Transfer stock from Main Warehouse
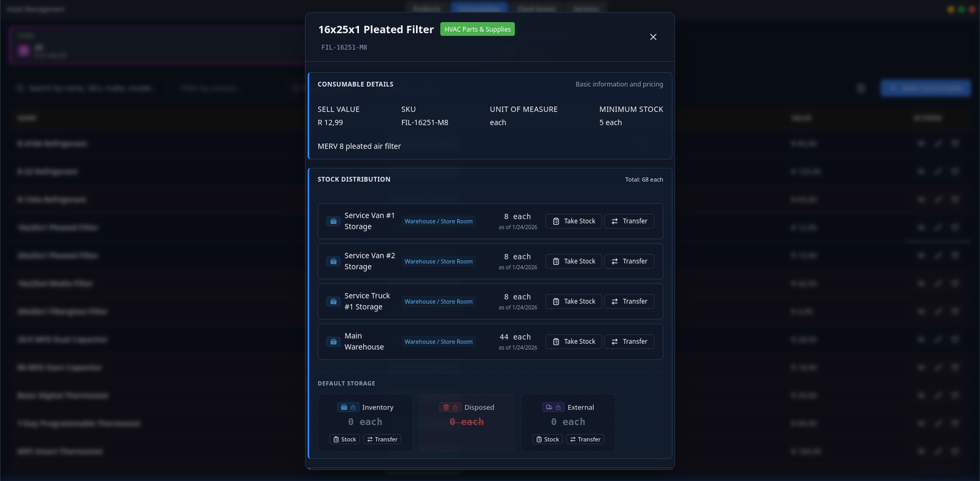Viewport: 980px width, 481px height. pos(629,342)
